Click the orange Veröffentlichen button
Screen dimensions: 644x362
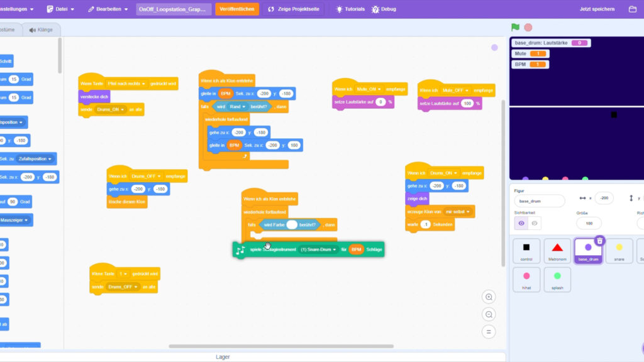pos(236,9)
